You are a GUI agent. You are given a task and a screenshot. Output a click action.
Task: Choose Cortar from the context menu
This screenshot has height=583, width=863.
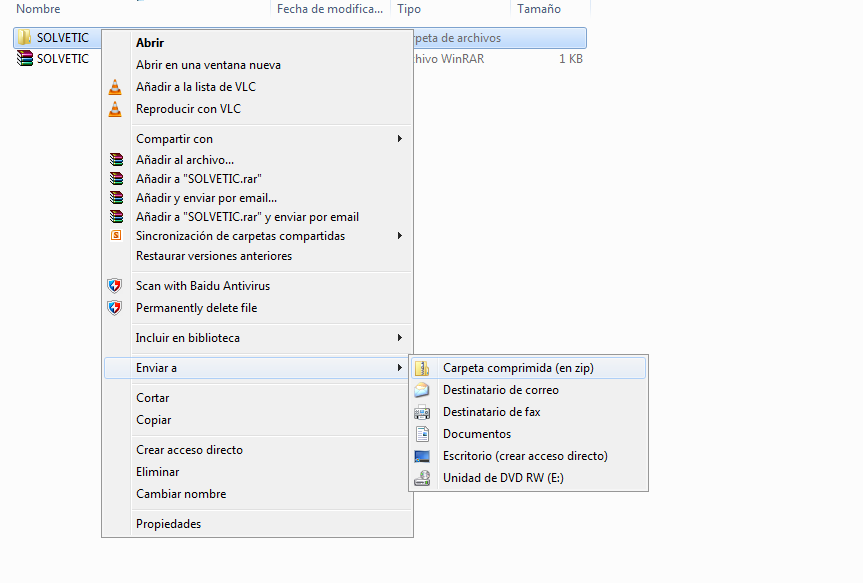coord(258,398)
